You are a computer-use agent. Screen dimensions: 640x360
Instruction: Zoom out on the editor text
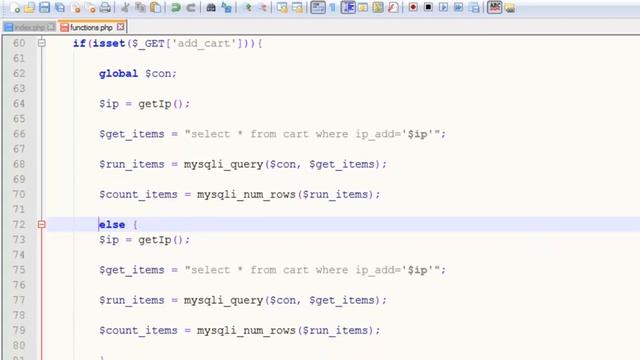pos(263,7)
